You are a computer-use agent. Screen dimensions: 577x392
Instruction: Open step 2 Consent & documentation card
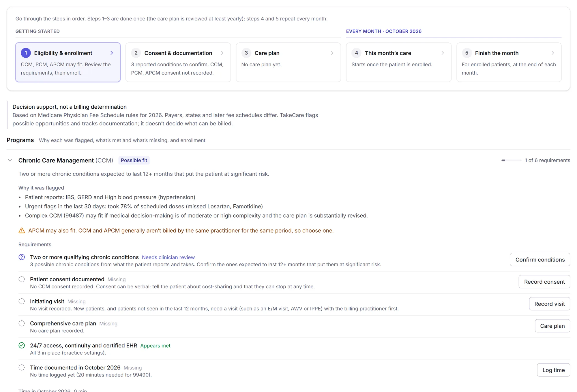tap(178, 62)
